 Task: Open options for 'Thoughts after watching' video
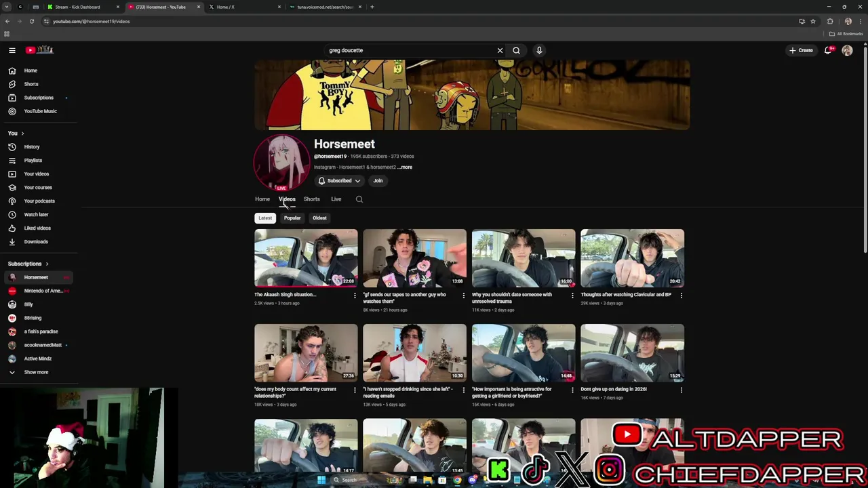(682, 296)
